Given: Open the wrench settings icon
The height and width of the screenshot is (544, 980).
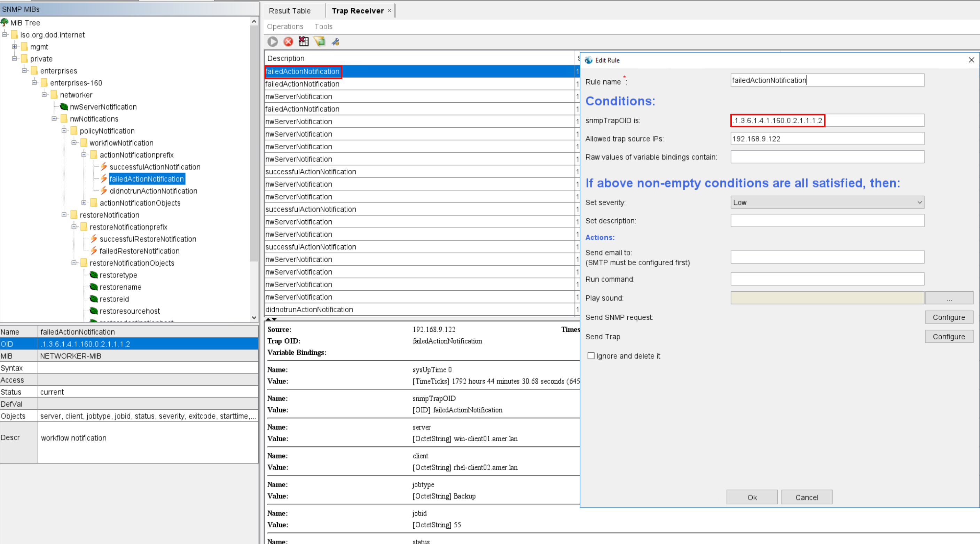Looking at the screenshot, I should tap(335, 41).
